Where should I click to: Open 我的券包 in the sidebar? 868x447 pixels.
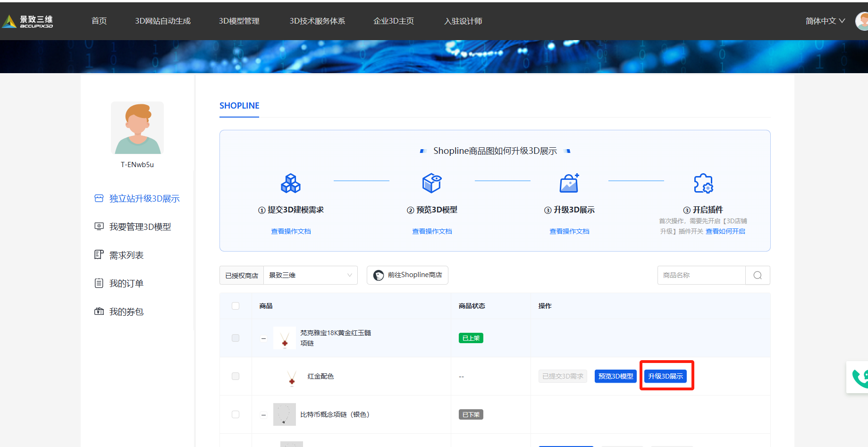click(x=126, y=312)
